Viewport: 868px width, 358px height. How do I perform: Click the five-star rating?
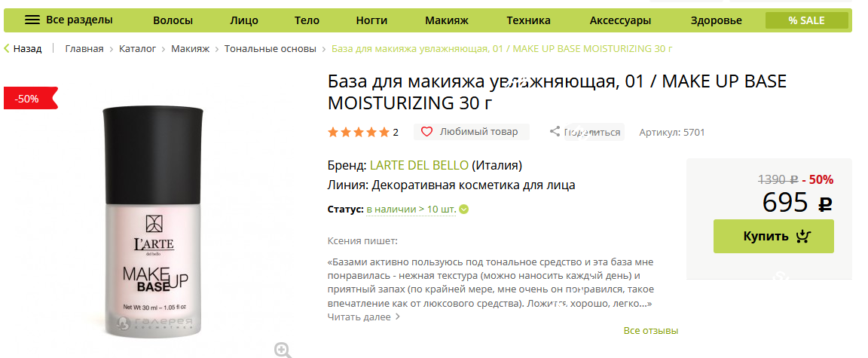point(359,132)
